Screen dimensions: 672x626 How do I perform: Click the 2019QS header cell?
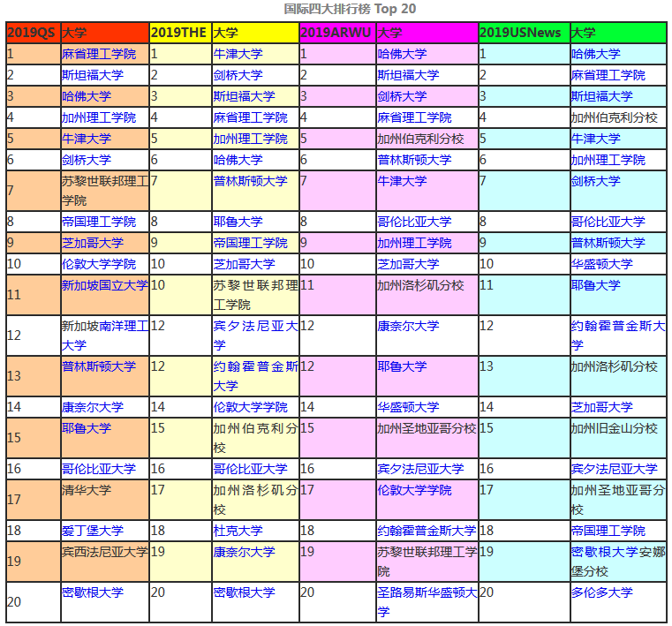tap(34, 33)
